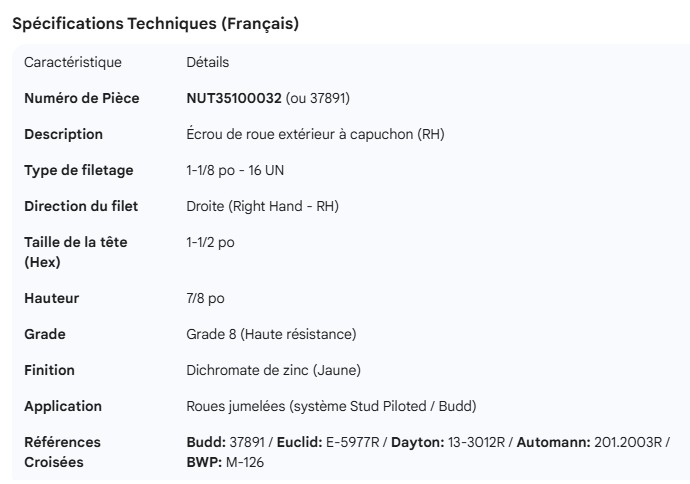
Task: Select the Type de filetage label
Action: coord(78,170)
